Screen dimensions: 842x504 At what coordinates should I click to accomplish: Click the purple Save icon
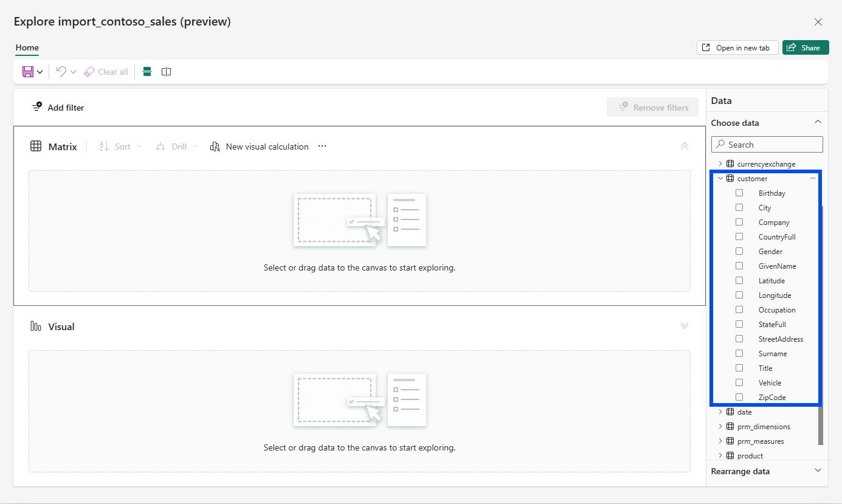pyautogui.click(x=28, y=72)
